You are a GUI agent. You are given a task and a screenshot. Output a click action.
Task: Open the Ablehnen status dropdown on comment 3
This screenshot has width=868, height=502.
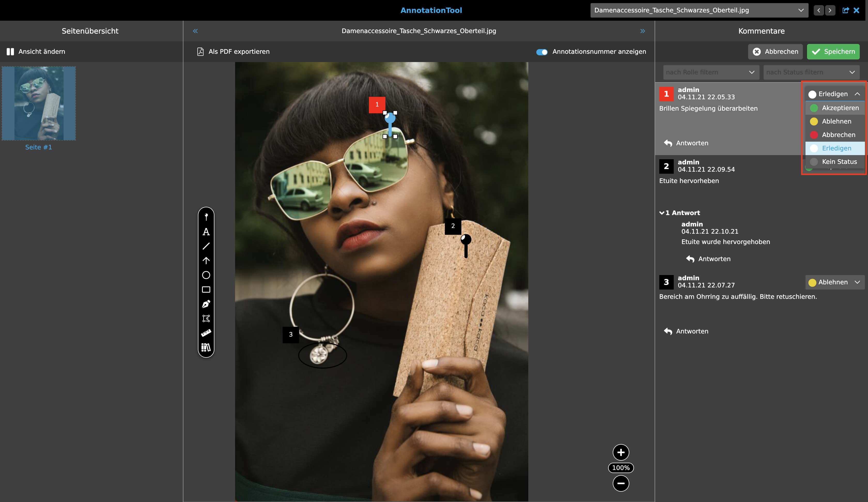pyautogui.click(x=834, y=282)
